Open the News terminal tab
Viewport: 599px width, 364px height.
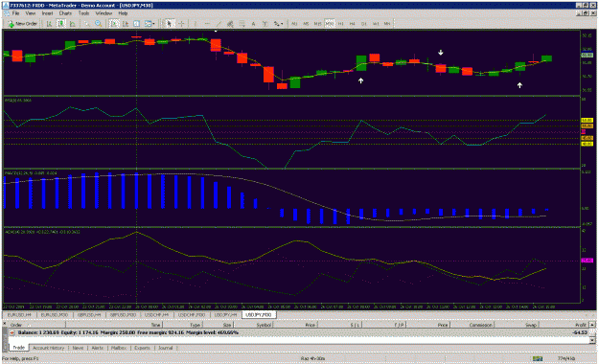78,348
